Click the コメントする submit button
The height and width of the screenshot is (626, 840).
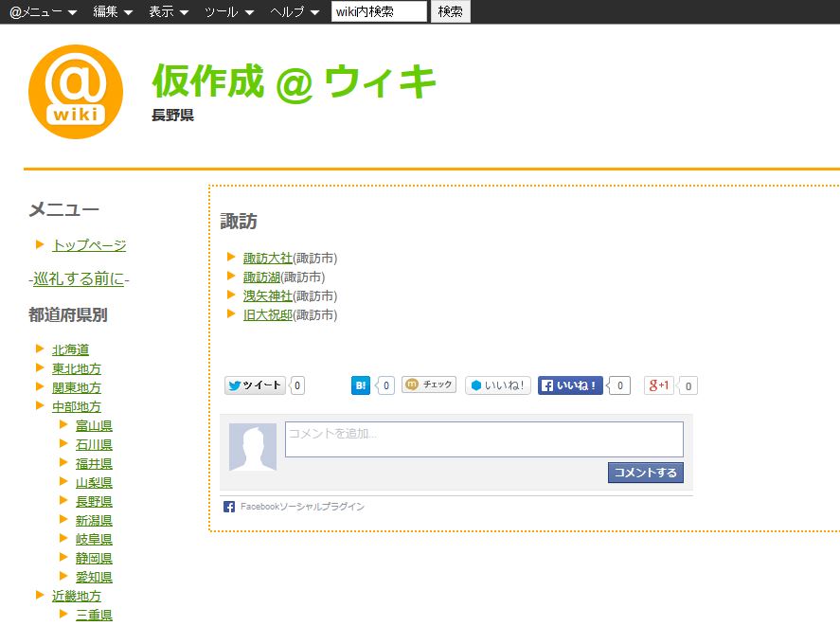[645, 473]
